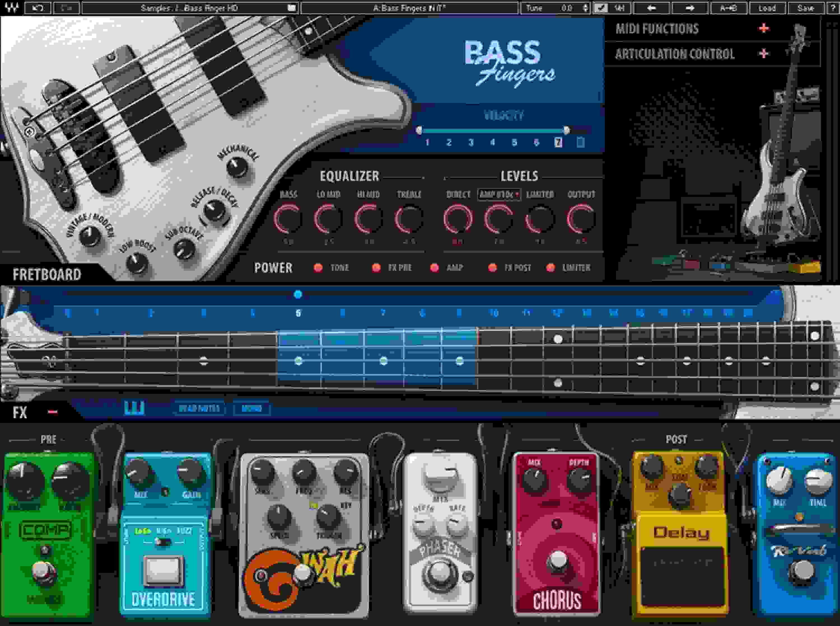Expand the ARTICULATION CONTROL section
The height and width of the screenshot is (626, 840).
(x=763, y=54)
